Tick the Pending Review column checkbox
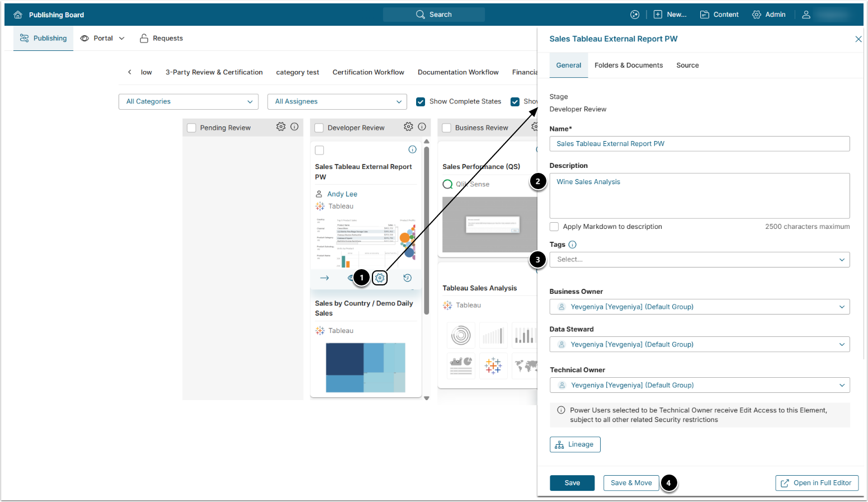Screen dimensions: 868x502 [x=191, y=128]
